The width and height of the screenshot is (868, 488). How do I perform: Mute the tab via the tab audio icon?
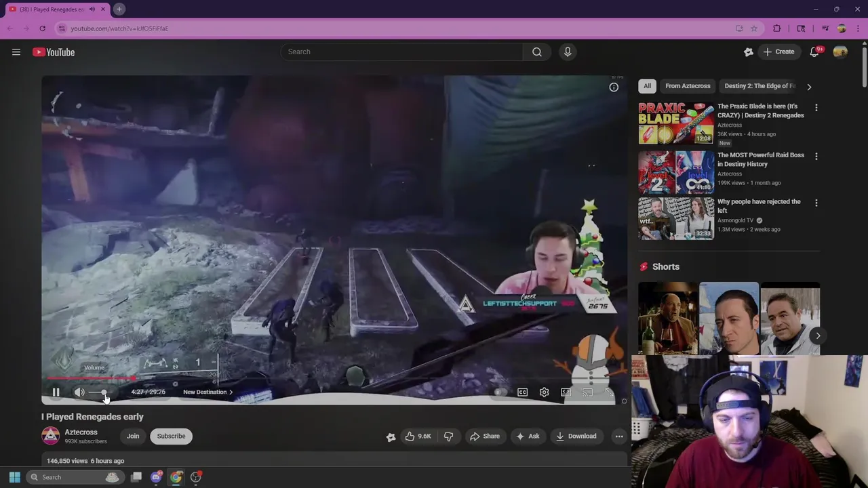[x=92, y=9]
